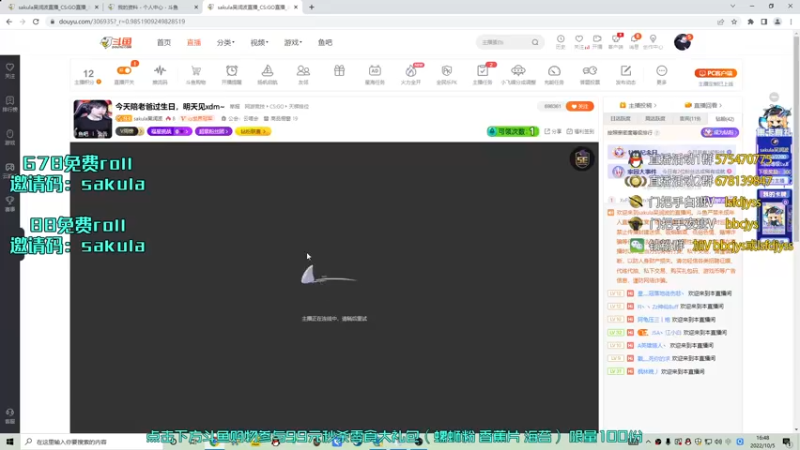Expand the 分类 dropdown menu
This screenshot has width=800, height=450.
(226, 42)
